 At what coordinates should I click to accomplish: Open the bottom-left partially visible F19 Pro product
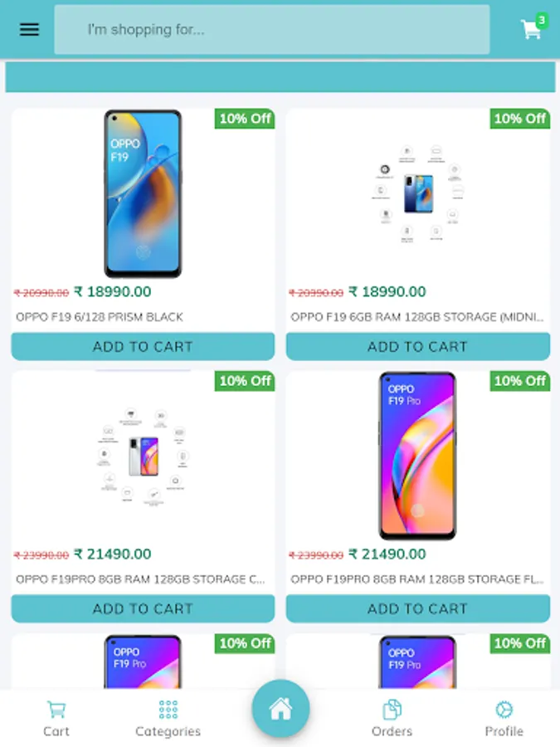(143, 662)
